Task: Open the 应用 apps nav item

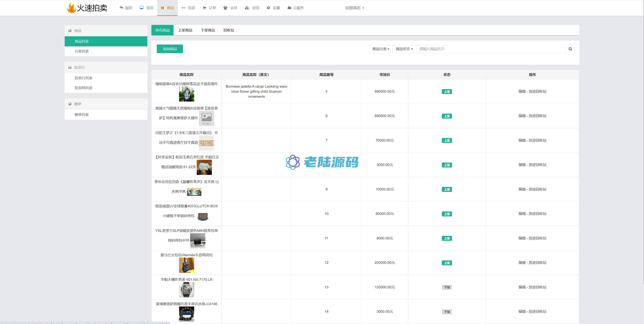Action: (x=252, y=8)
